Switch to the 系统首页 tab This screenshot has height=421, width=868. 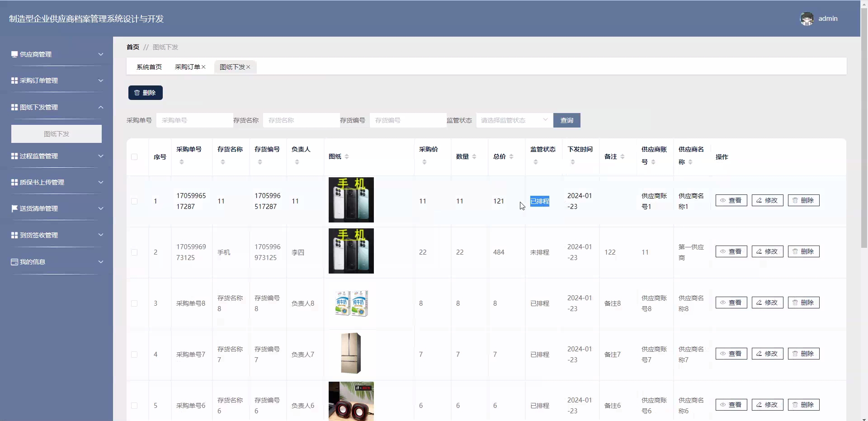click(x=149, y=67)
